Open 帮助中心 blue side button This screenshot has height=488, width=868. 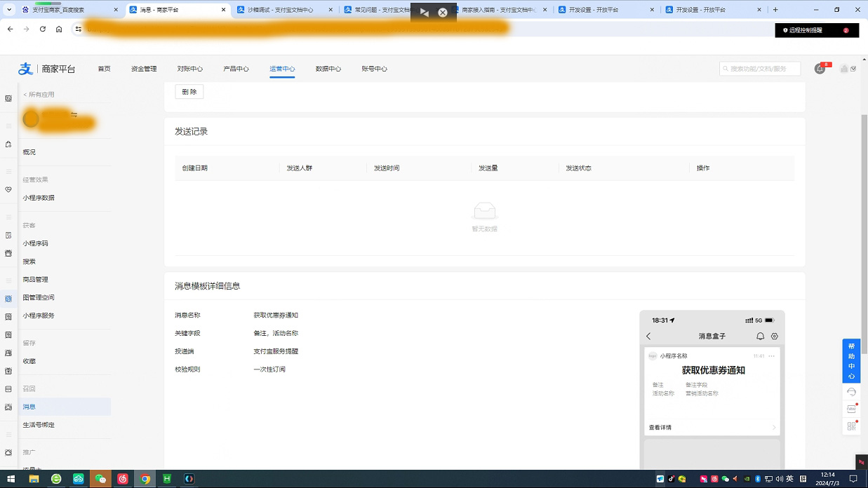click(851, 361)
